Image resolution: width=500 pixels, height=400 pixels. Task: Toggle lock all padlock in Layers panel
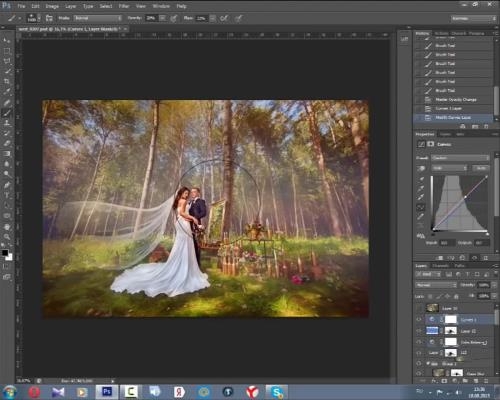point(456,296)
